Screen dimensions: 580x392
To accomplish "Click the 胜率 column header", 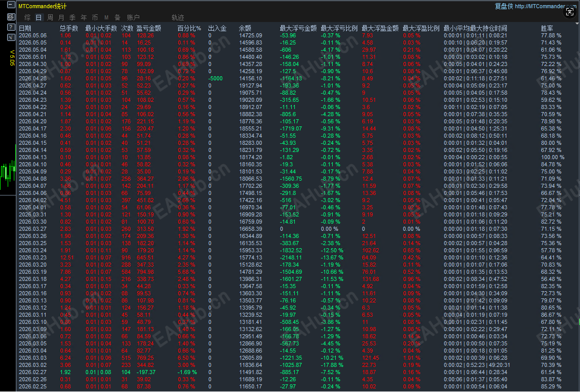I will coord(547,28).
